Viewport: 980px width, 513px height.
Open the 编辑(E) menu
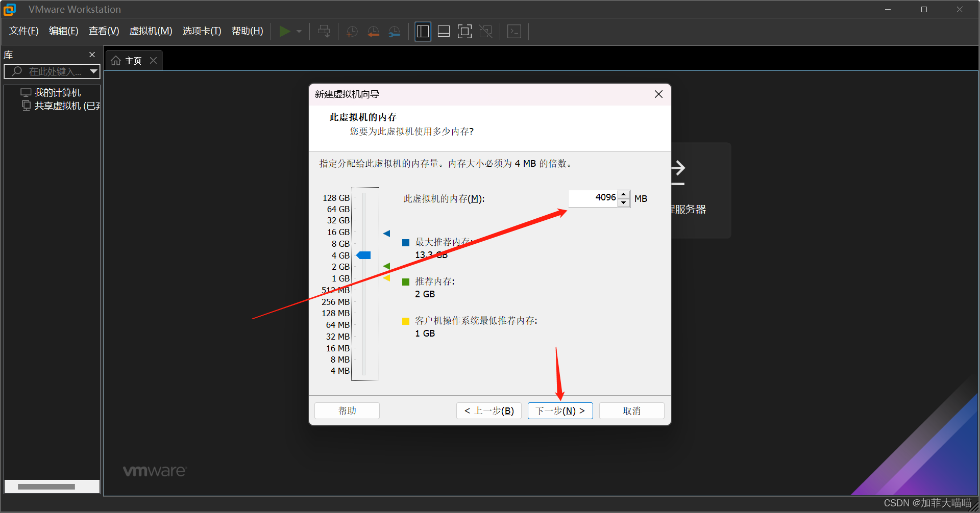pos(64,31)
